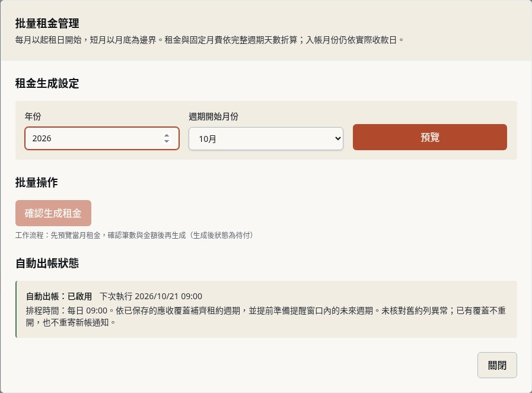This screenshot has height=393, width=532.
Task: Click the 租金生成設定 section title
Action: coord(47,83)
